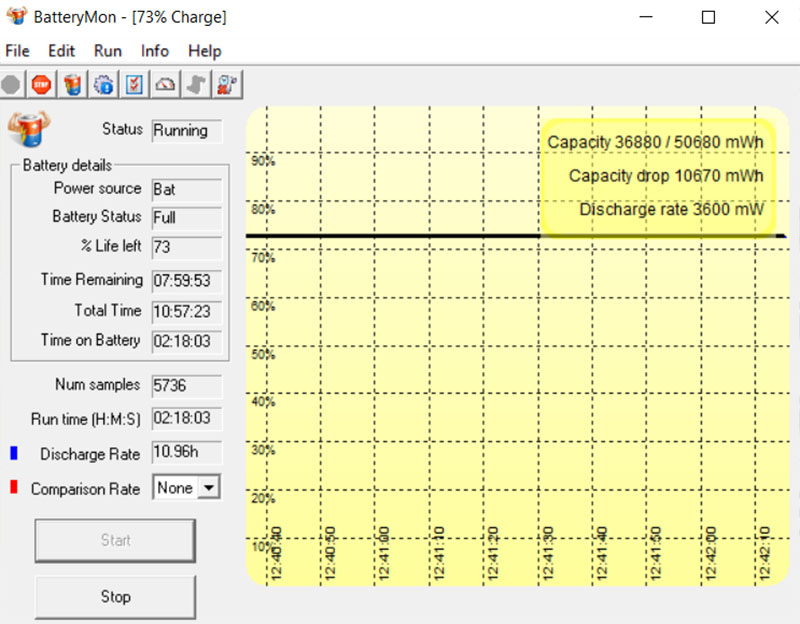Click the 50% label on graph axis
The image size is (800, 624).
263,355
